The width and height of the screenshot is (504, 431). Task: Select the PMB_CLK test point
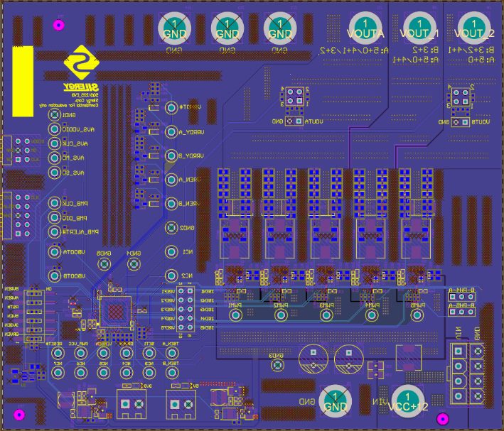(53, 203)
